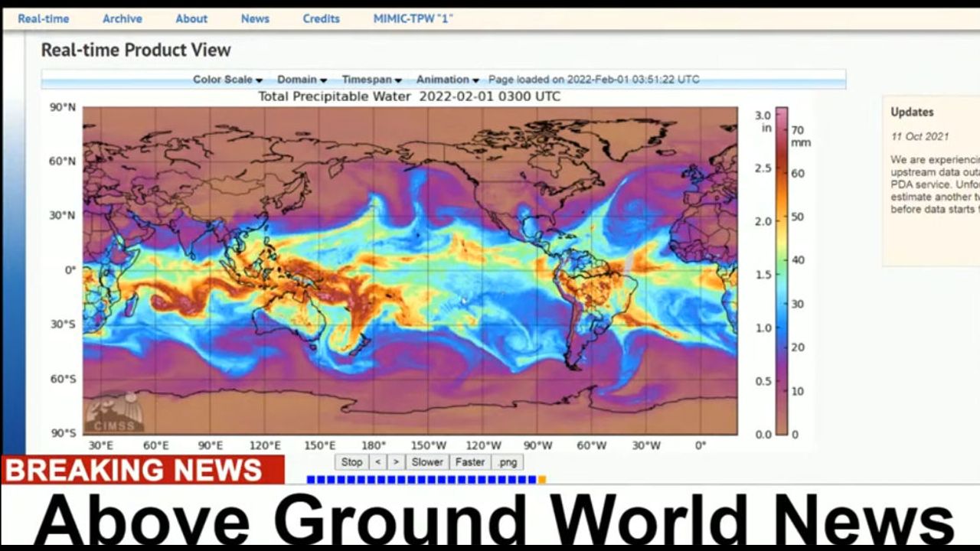Step back one frame with < button
Viewport: 980px width, 551px height.
(377, 462)
